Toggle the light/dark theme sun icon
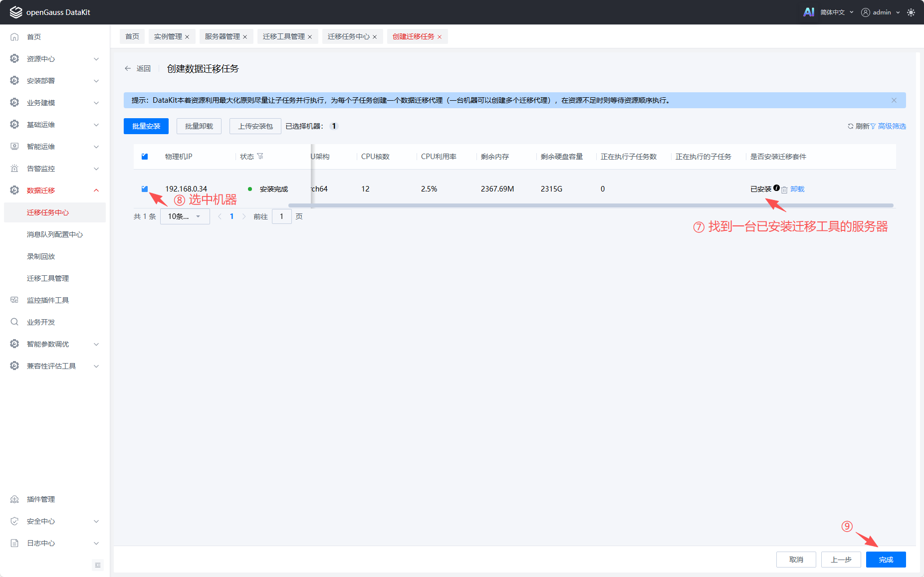This screenshot has height=577, width=924. point(911,12)
